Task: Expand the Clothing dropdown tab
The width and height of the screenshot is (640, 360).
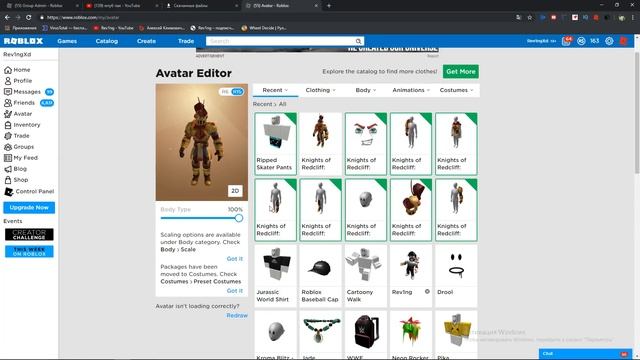Action: (321, 90)
